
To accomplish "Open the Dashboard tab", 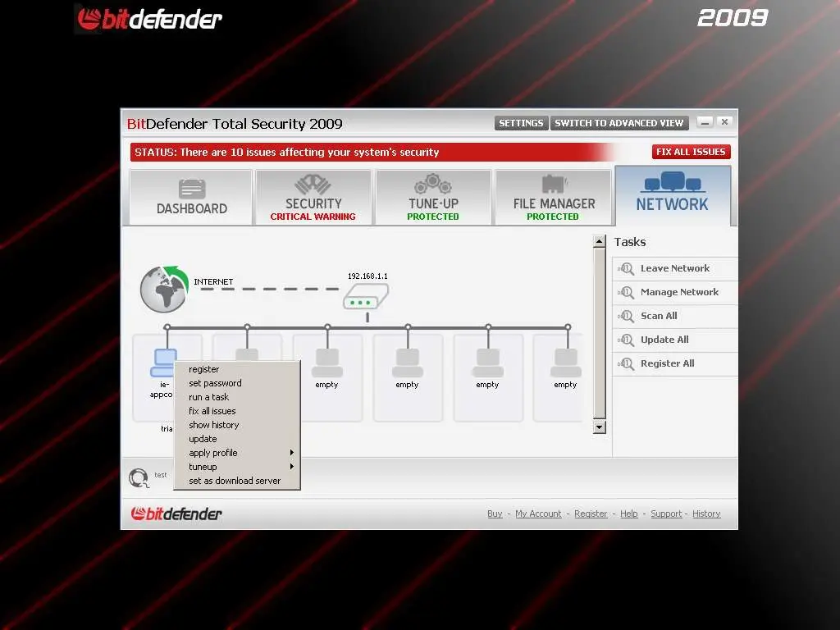I will [191, 198].
